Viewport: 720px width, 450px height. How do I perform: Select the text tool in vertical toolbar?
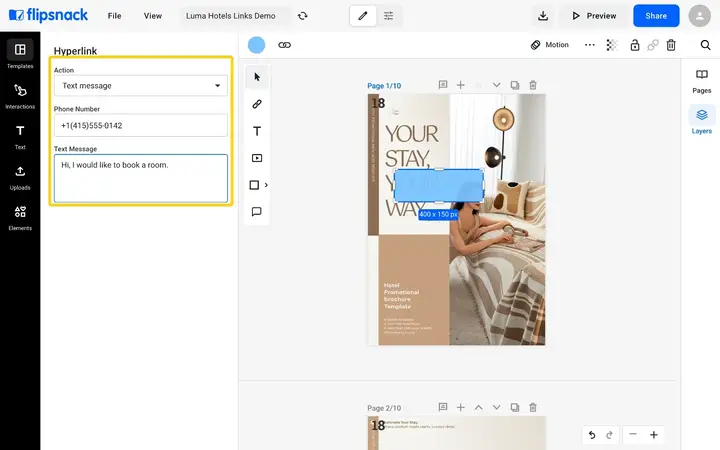click(x=257, y=131)
